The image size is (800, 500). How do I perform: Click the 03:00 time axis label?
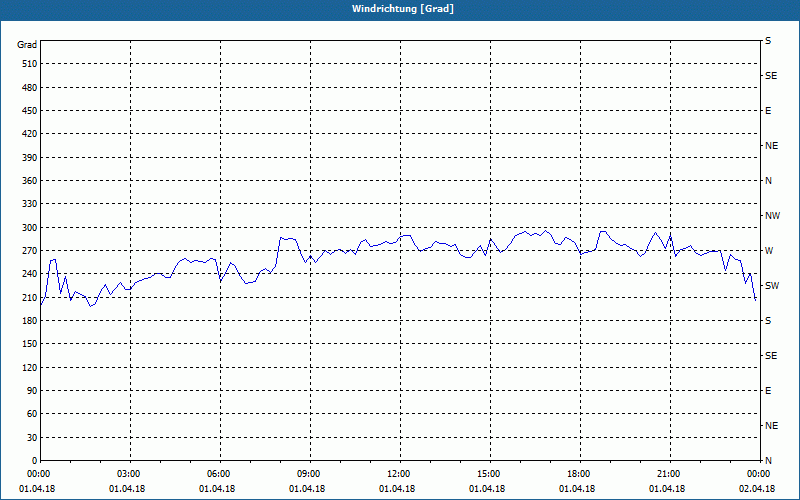pos(128,474)
